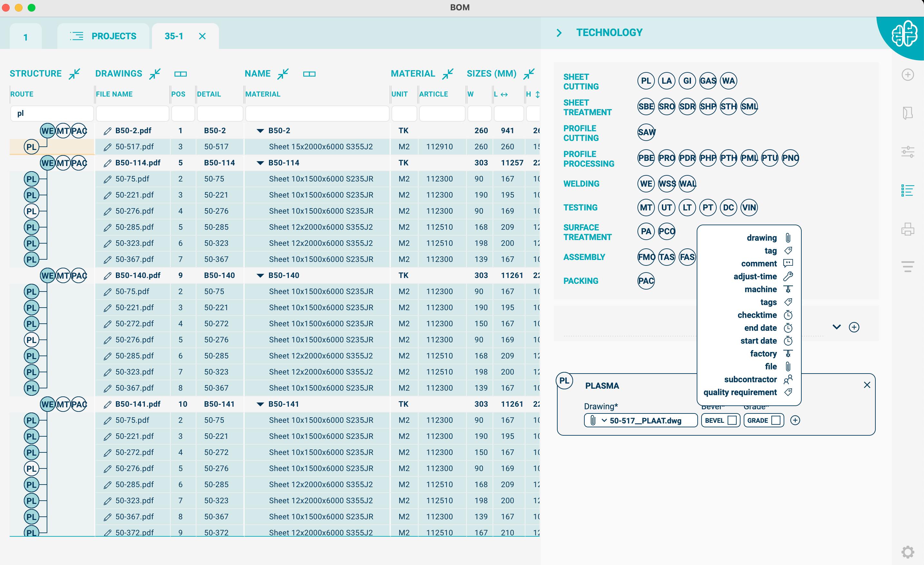Screen dimensions: 924x565
Task: Open the tab labeled 1
Action: [x=25, y=37]
